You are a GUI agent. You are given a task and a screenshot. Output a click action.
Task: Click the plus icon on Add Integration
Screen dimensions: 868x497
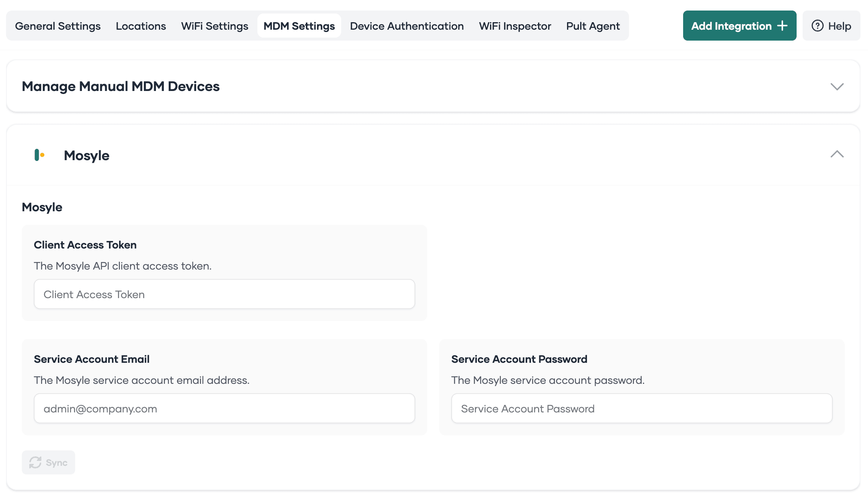click(x=782, y=26)
